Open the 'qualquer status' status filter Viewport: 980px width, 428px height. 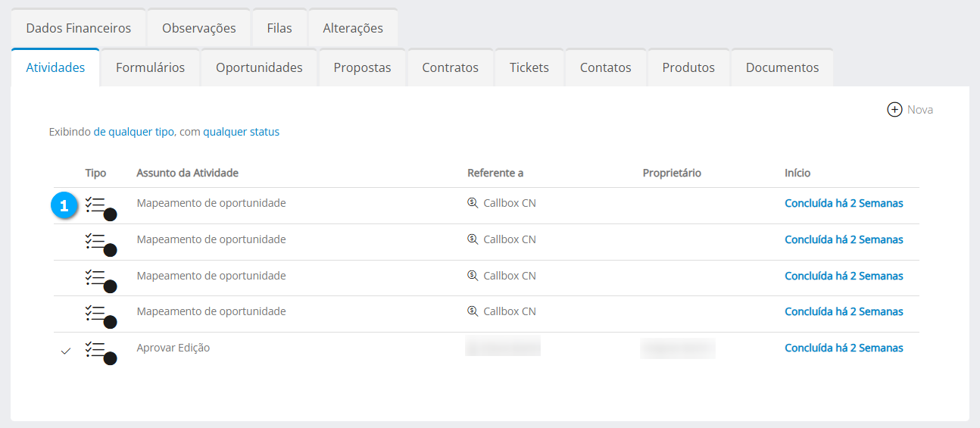pyautogui.click(x=241, y=132)
